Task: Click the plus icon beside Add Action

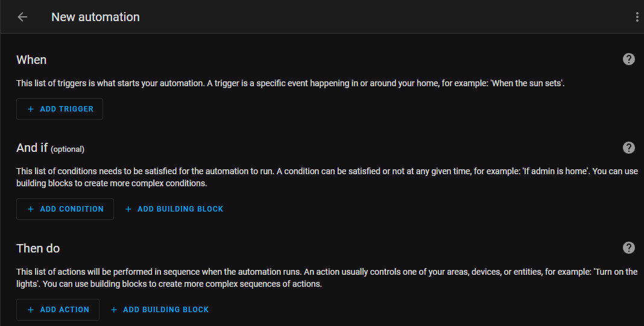Action: 31,310
